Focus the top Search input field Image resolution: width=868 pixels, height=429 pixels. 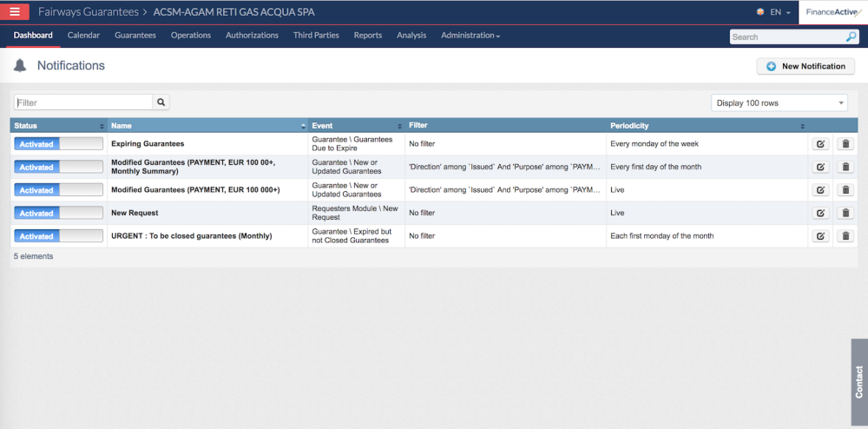[788, 37]
